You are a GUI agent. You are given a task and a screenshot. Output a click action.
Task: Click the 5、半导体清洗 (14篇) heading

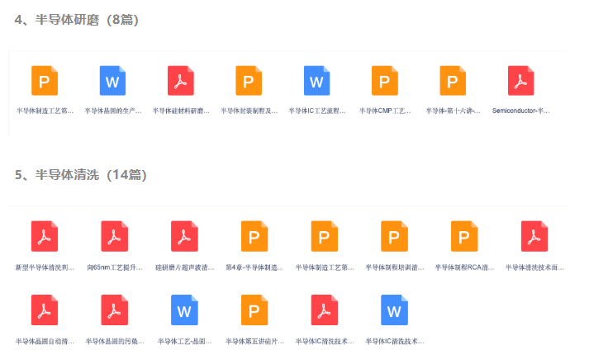[80, 175]
